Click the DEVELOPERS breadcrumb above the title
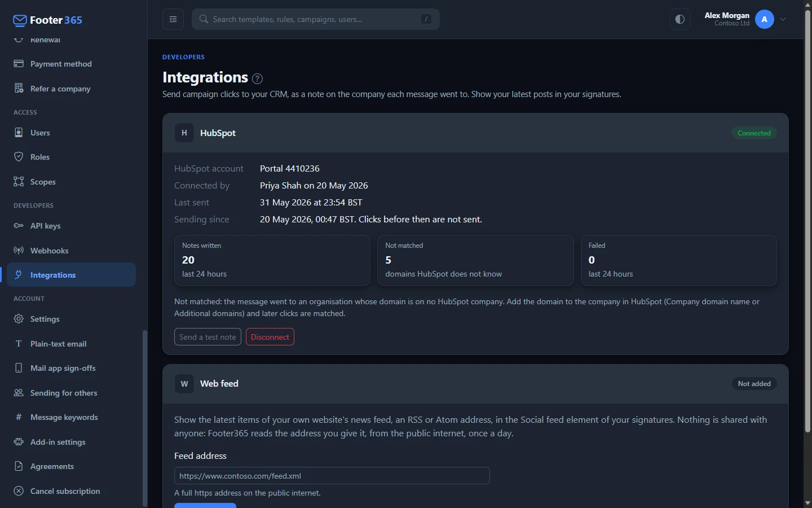The height and width of the screenshot is (508, 812). click(x=183, y=57)
